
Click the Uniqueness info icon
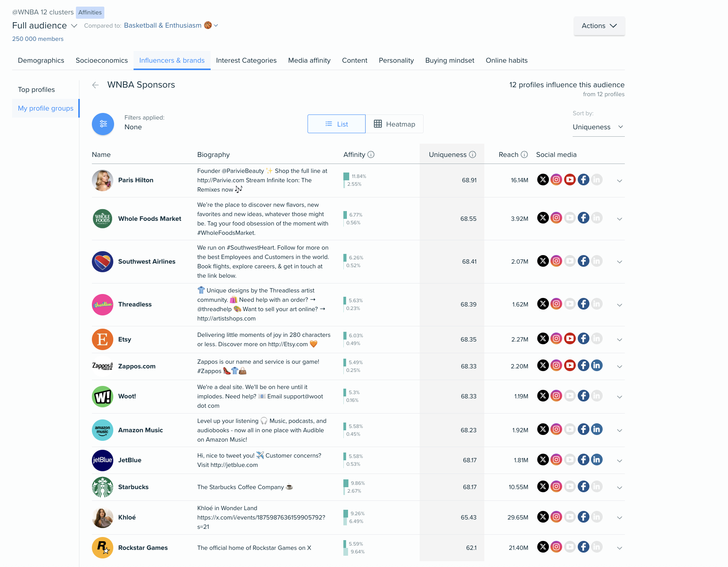[x=473, y=155]
